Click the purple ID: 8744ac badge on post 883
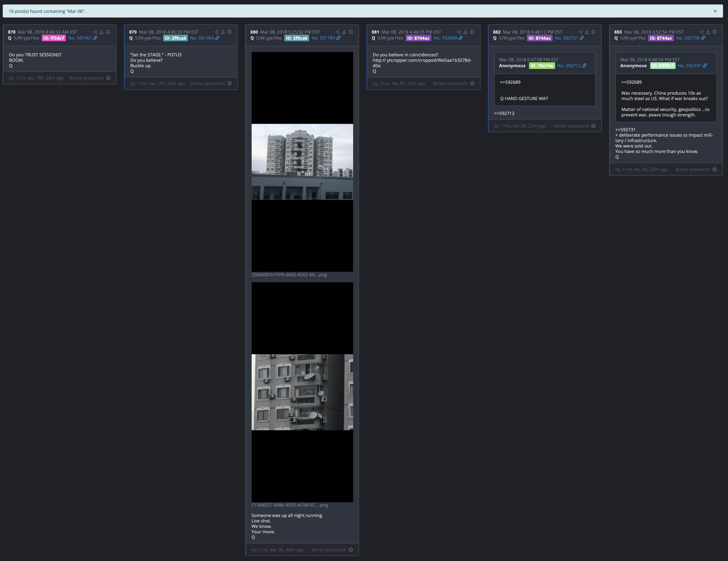728x561 pixels. click(661, 38)
